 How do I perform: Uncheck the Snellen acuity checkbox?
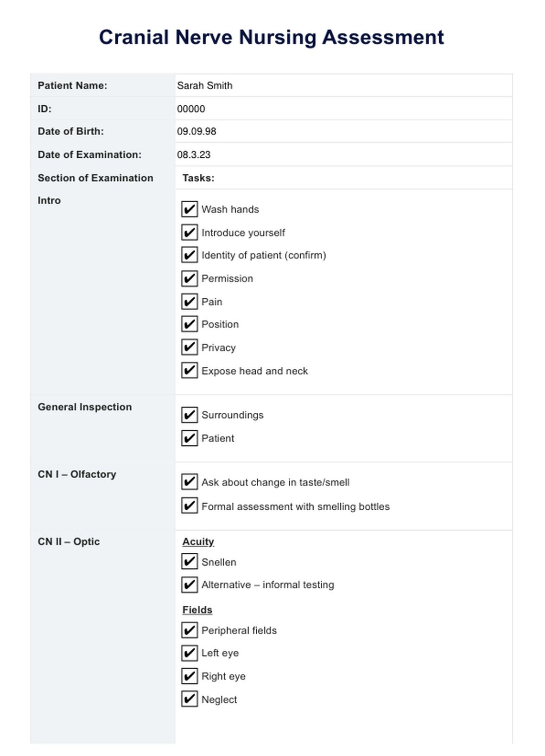point(189,562)
